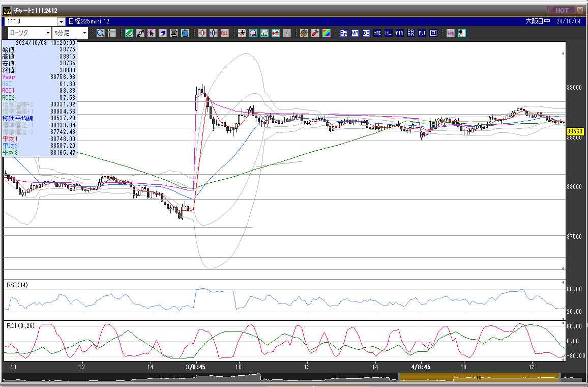Image resolution: width=588 pixels, height=387 pixels.
Task: Click the 3/8:45 date axis label
Action: 196,367
